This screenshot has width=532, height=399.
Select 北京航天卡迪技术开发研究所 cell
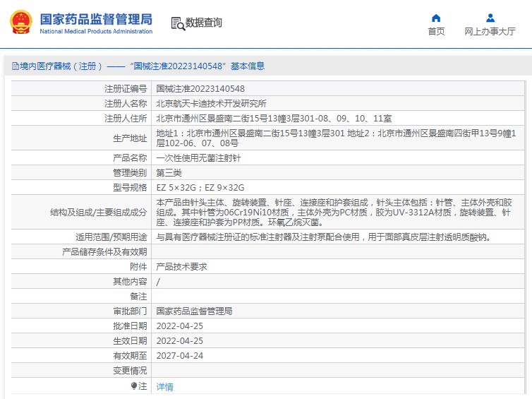pyautogui.click(x=211, y=104)
